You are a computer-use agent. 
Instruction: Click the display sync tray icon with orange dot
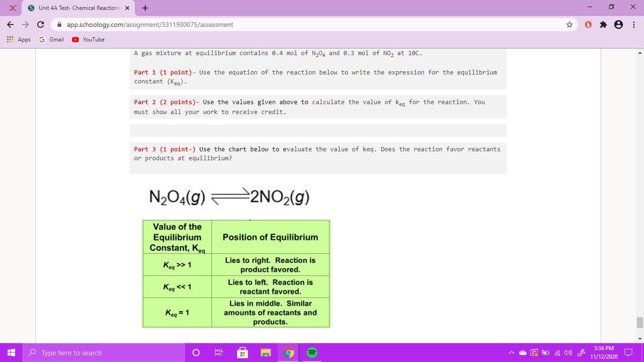(x=534, y=353)
